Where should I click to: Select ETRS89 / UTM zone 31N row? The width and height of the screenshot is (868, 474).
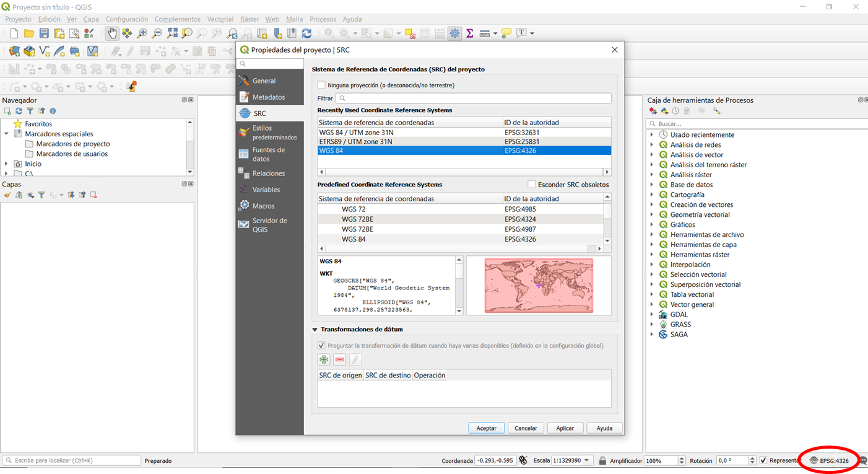click(464, 142)
